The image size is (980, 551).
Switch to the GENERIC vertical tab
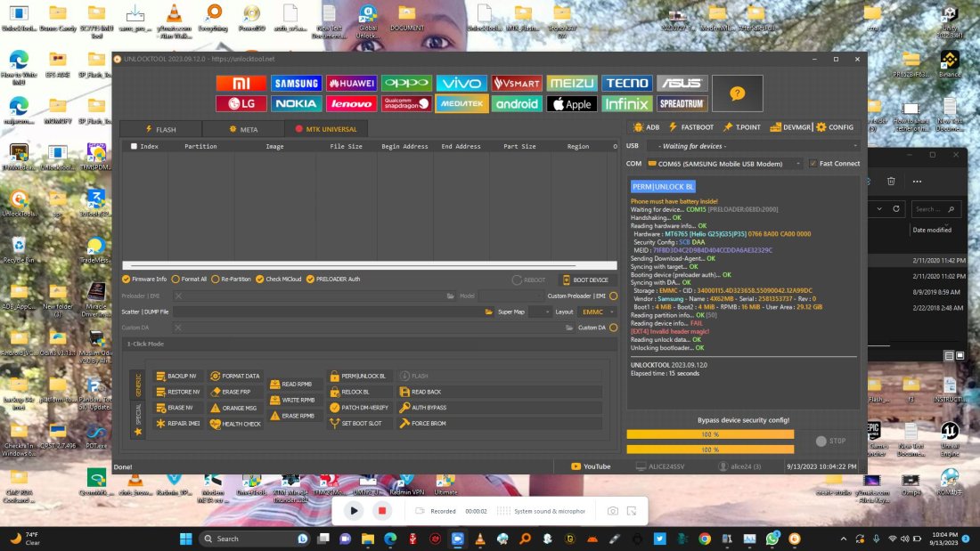point(138,385)
